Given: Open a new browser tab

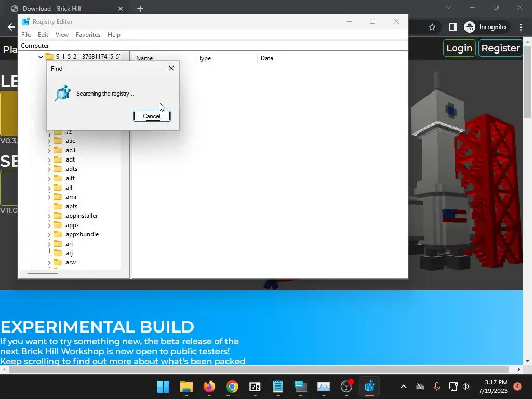Looking at the screenshot, I should (140, 9).
